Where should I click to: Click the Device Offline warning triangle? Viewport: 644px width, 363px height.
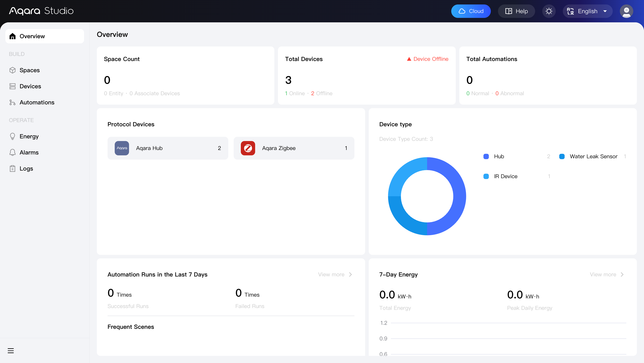point(409,59)
